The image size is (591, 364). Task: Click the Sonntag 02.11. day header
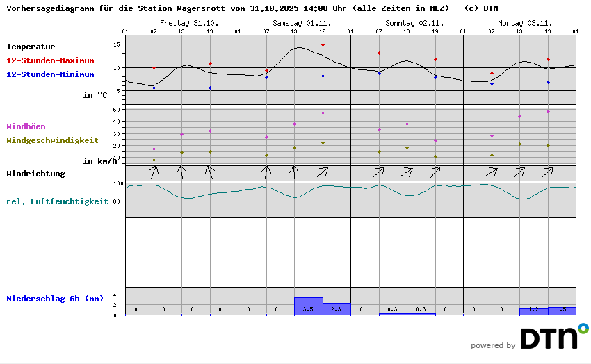(414, 23)
